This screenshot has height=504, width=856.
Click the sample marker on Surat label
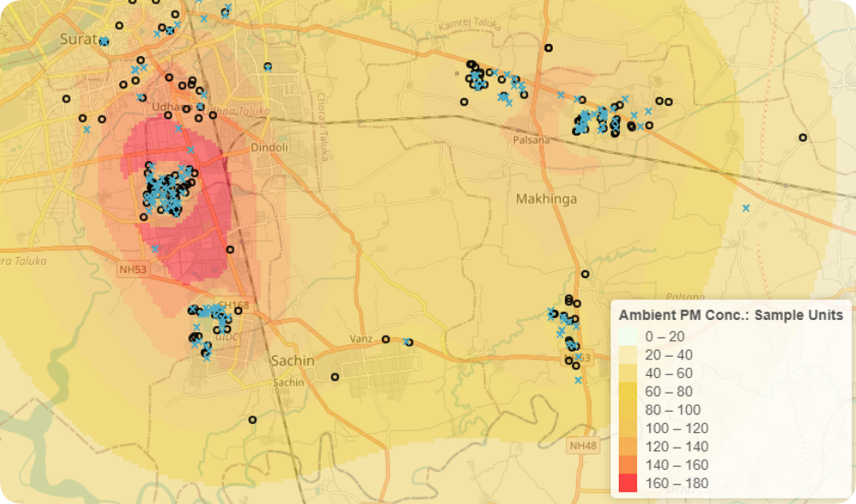(104, 41)
